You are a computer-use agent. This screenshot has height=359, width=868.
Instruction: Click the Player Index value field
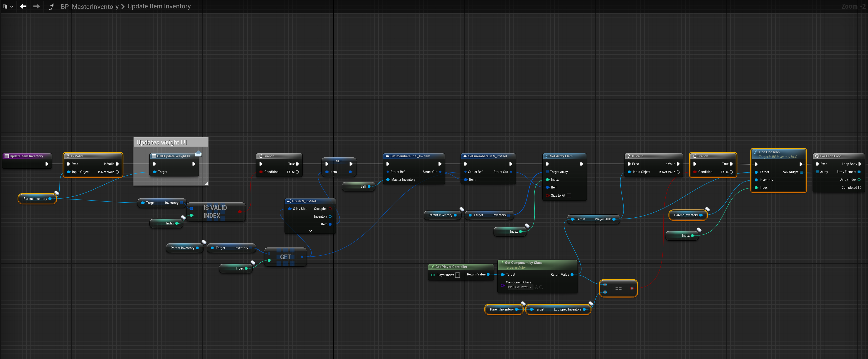click(457, 275)
